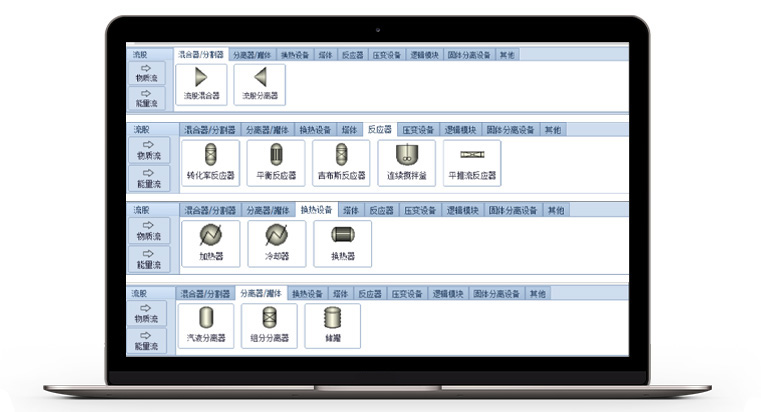
Task: Click 能量流 button in the reactor panel
Action: pyautogui.click(x=148, y=178)
